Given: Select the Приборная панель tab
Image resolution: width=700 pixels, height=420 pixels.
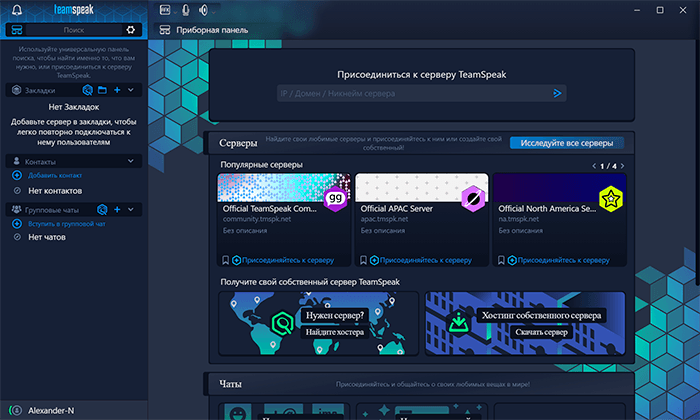Looking at the screenshot, I should [x=204, y=30].
